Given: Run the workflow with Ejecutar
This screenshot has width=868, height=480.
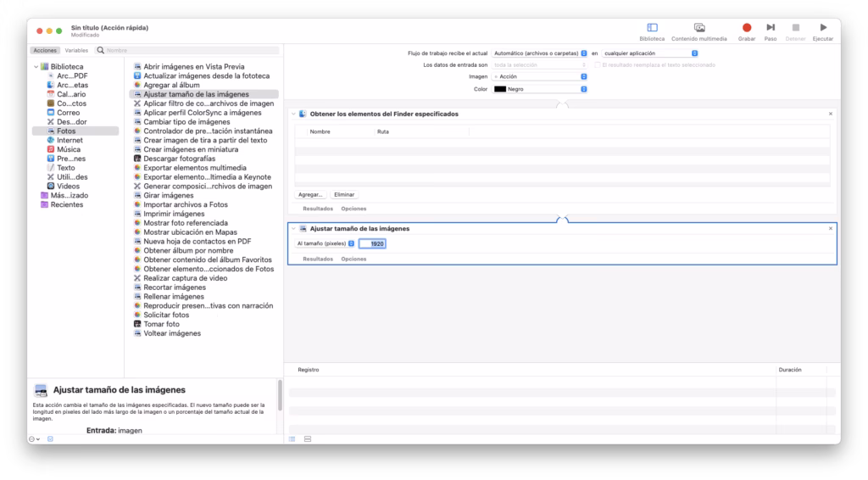Looking at the screenshot, I should pos(822,28).
